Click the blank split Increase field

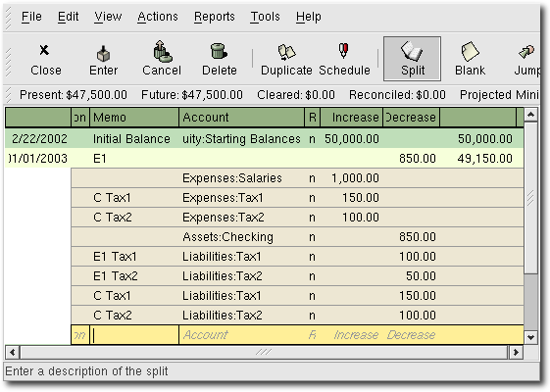tap(351, 335)
